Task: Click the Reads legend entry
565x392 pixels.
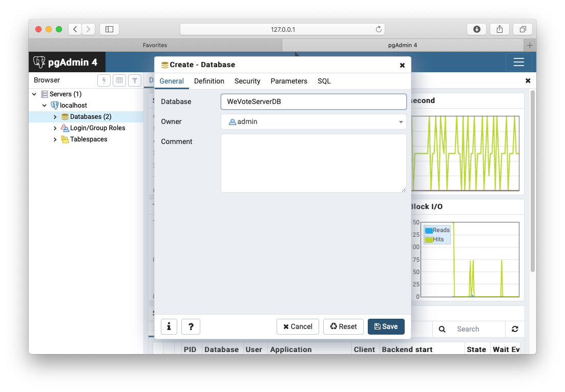Action: [437, 230]
